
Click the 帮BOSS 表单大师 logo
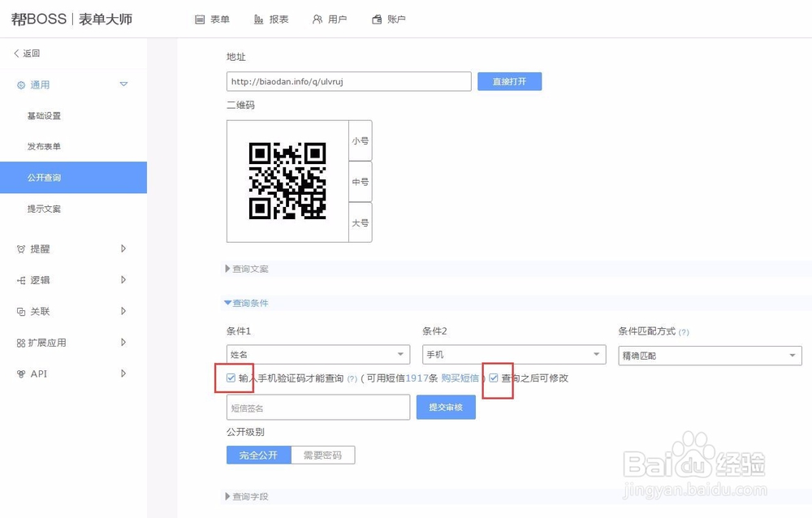[71, 19]
